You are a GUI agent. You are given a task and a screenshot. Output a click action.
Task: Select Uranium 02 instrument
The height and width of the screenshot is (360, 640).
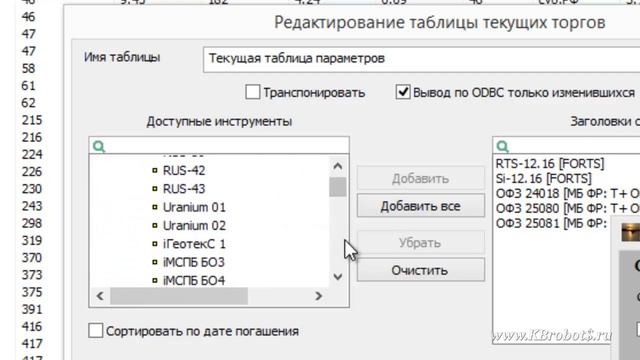pos(194,226)
